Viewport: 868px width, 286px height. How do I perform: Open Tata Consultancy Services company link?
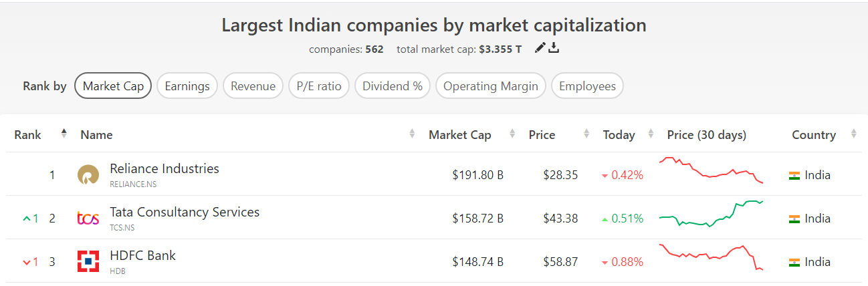coord(185,212)
